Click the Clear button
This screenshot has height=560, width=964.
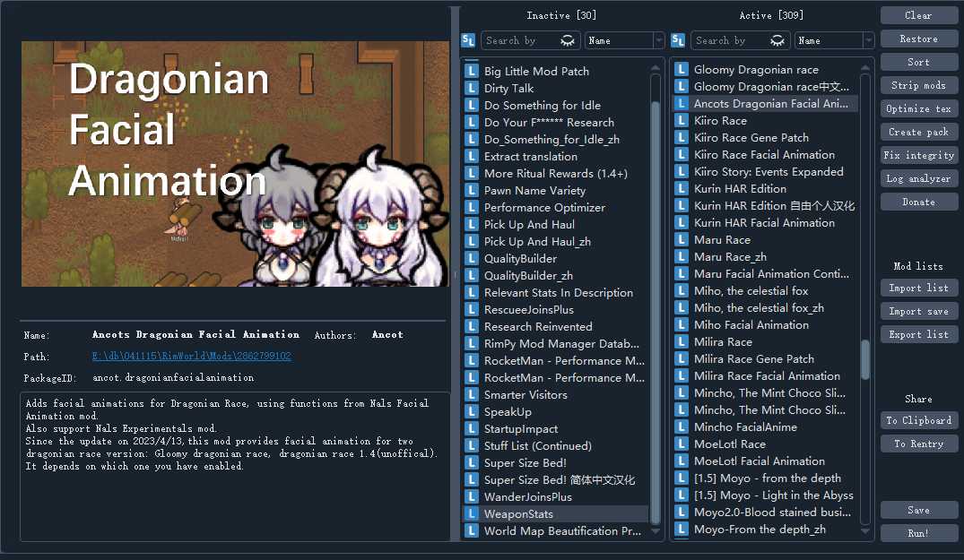[918, 15]
